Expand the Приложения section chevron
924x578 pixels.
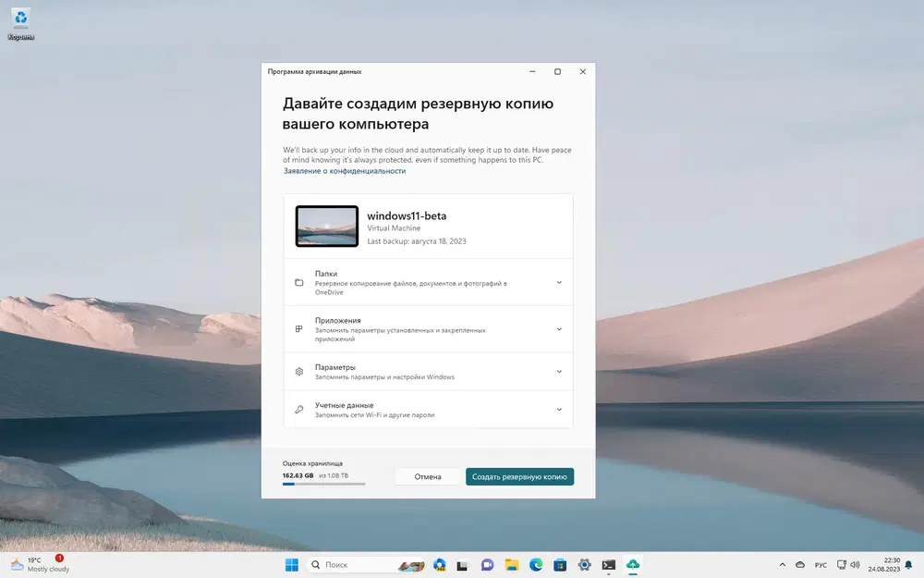tap(559, 329)
